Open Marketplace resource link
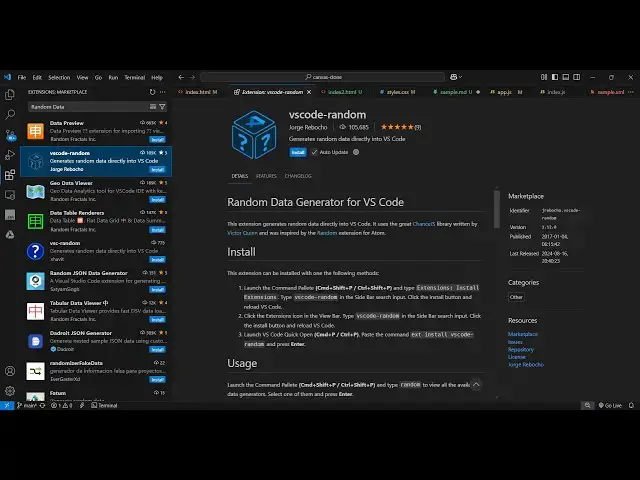Viewport: 640px width, 480px height. coord(522,334)
